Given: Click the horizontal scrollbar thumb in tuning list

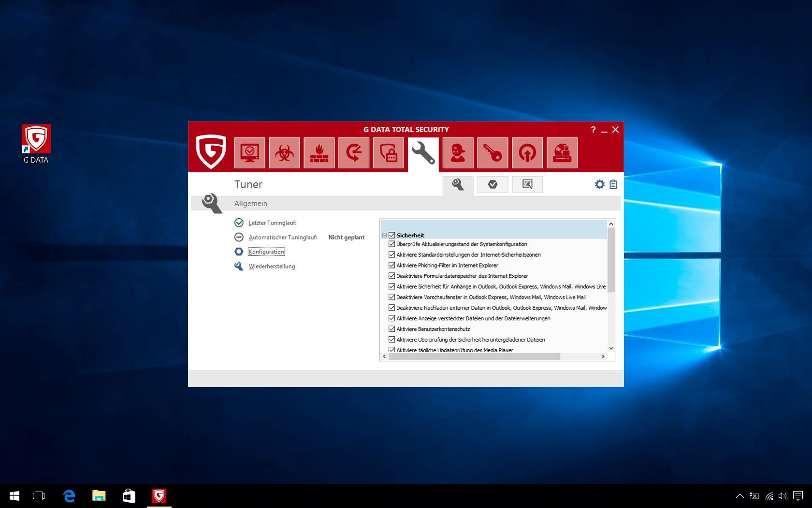Looking at the screenshot, I should [x=474, y=357].
